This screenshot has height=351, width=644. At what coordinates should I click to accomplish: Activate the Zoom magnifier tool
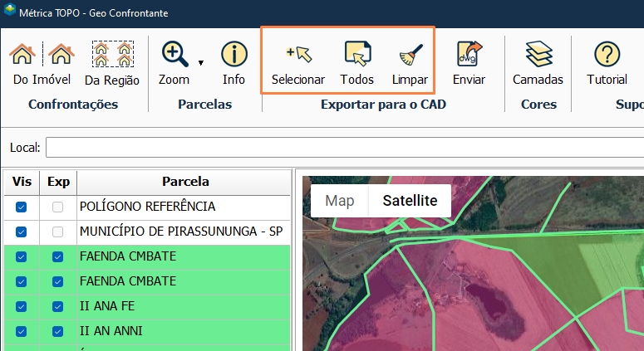[175, 56]
